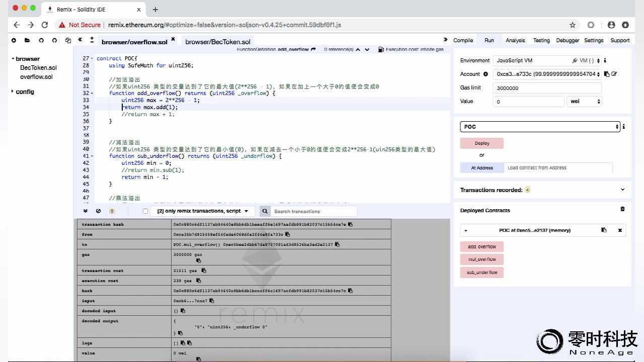Open the Compile tab
The height and width of the screenshot is (362, 644).
463,40
